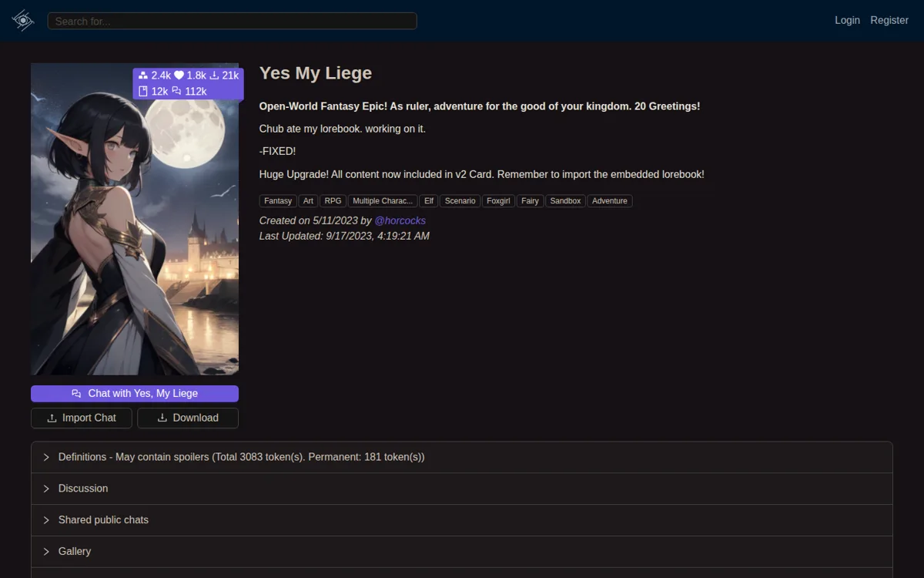Click the Last Updated timestamp
This screenshot has height=578, width=924.
344,236
